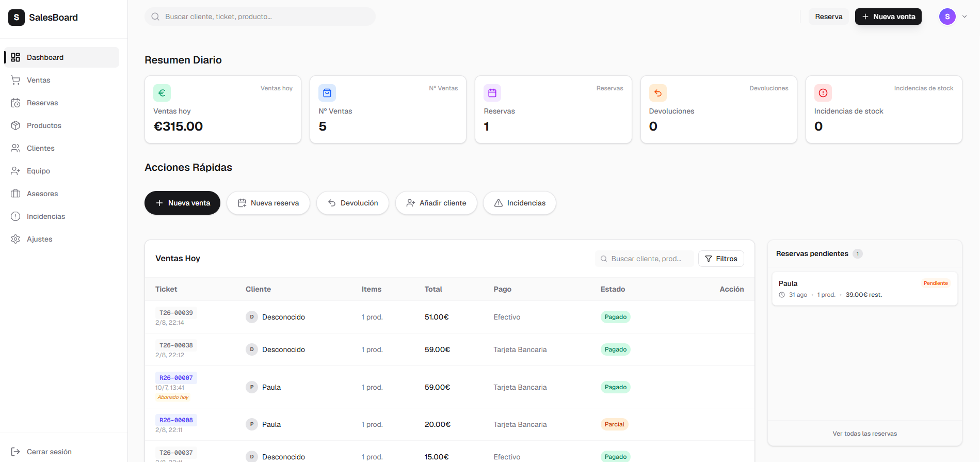Image resolution: width=980 pixels, height=462 pixels.
Task: Open Ajustes settings page
Action: (61, 239)
